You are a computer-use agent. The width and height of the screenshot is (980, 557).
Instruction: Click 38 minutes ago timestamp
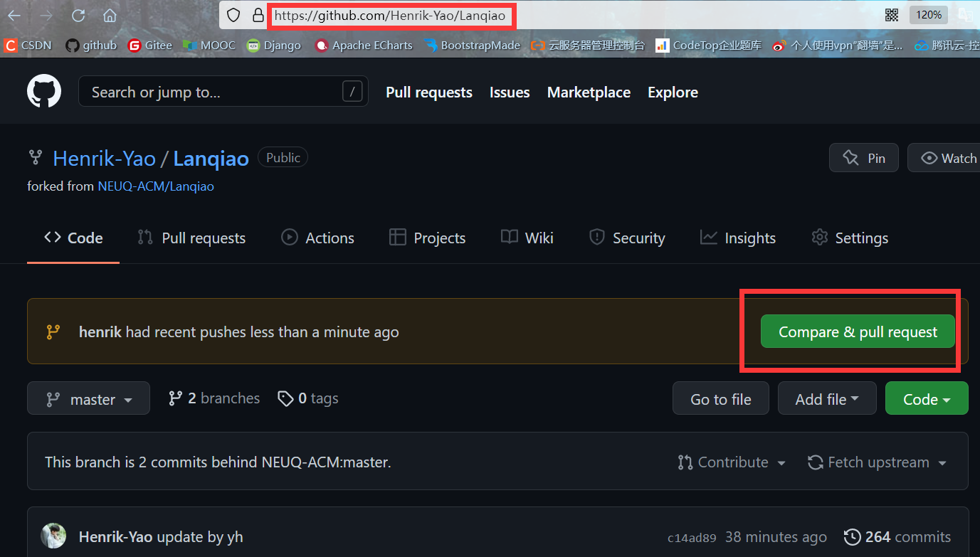click(x=776, y=537)
